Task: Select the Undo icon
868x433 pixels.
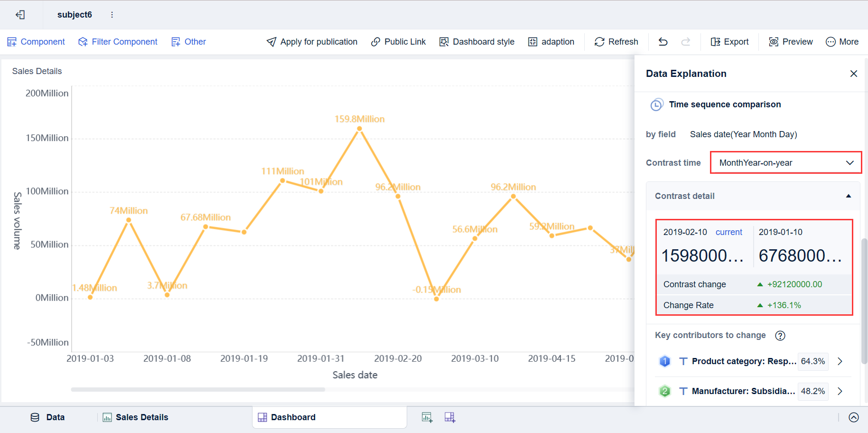Action: 663,42
